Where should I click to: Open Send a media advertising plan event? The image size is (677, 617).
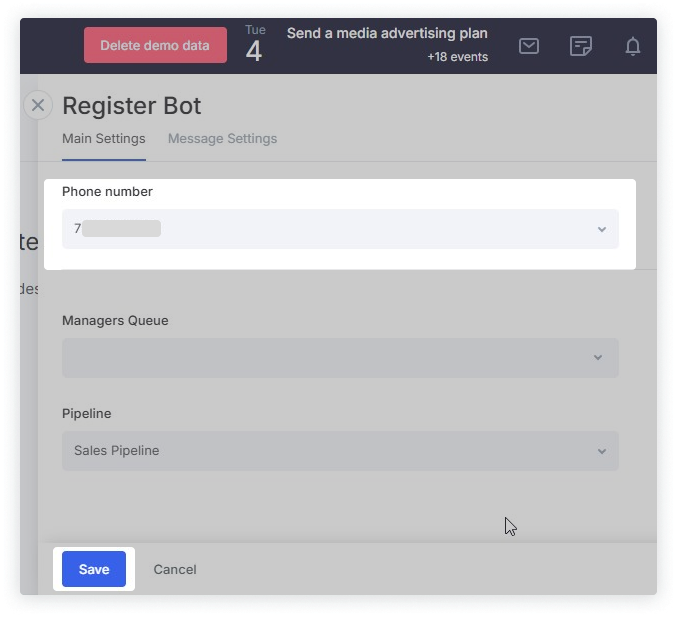coord(387,33)
